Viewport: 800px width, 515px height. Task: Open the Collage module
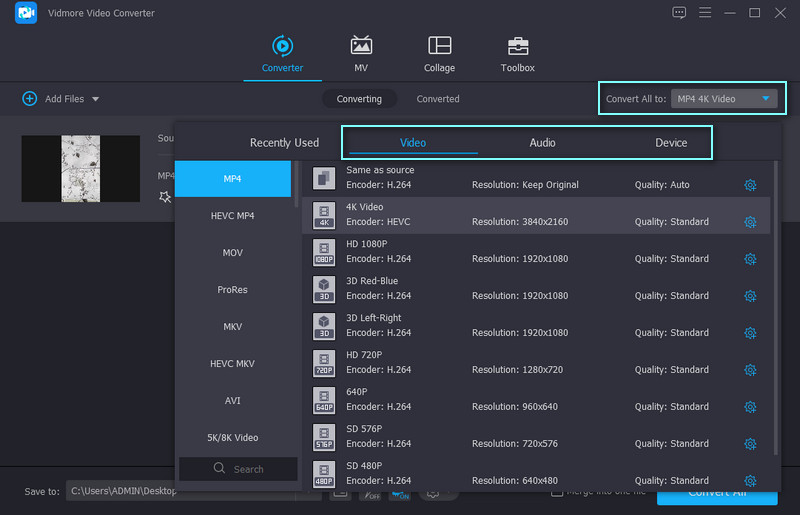439,46
